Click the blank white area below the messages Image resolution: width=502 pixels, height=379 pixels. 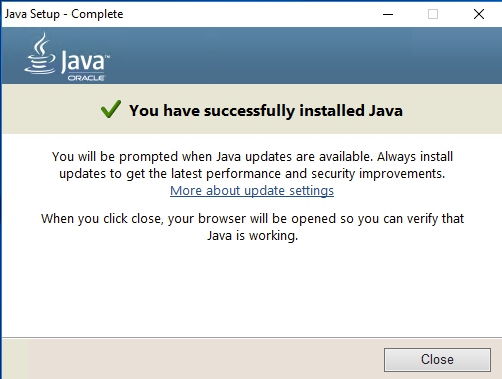(x=252, y=290)
